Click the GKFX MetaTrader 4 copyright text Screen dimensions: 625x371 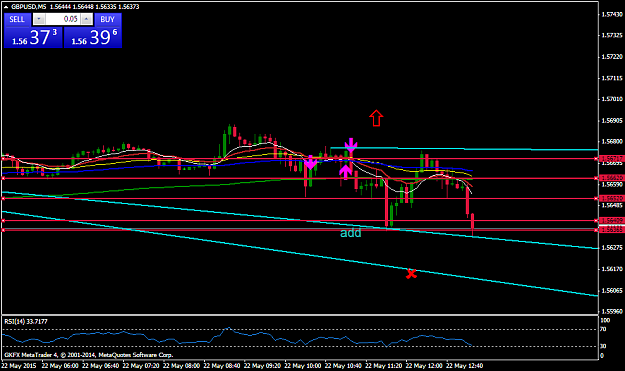[88, 355]
